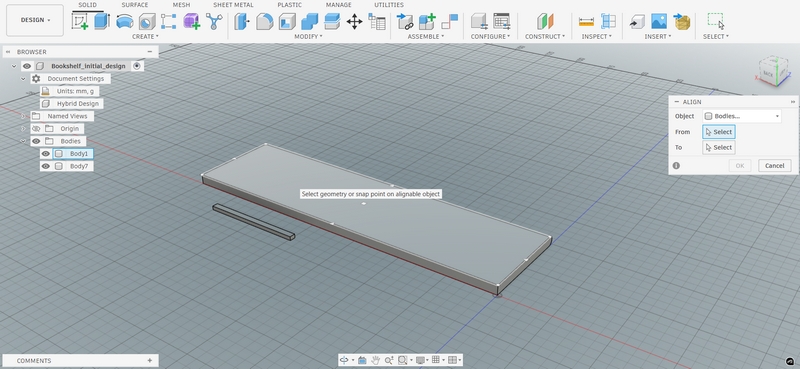Image resolution: width=800 pixels, height=369 pixels.
Task: Click the Select tool icon
Action: pyautogui.click(x=716, y=21)
